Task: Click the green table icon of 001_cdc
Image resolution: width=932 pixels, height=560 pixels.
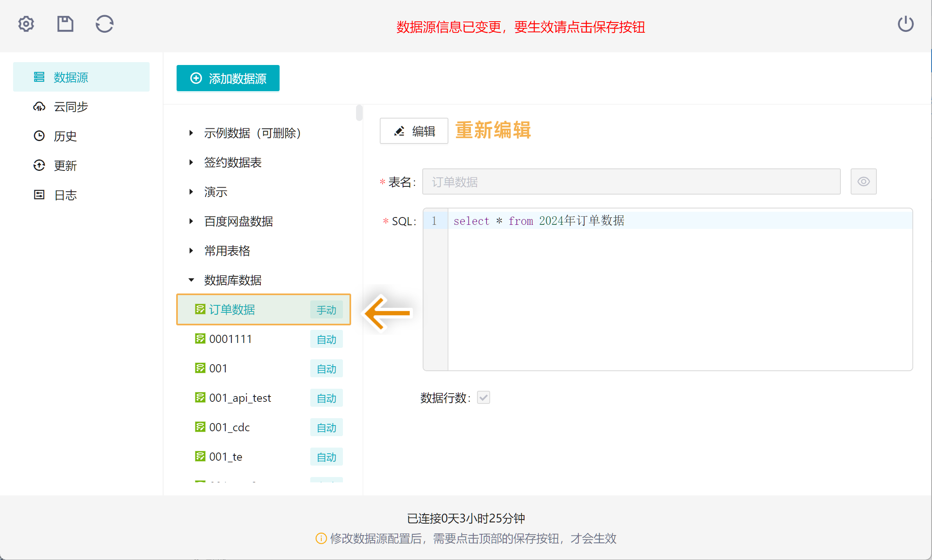Action: coord(200,427)
